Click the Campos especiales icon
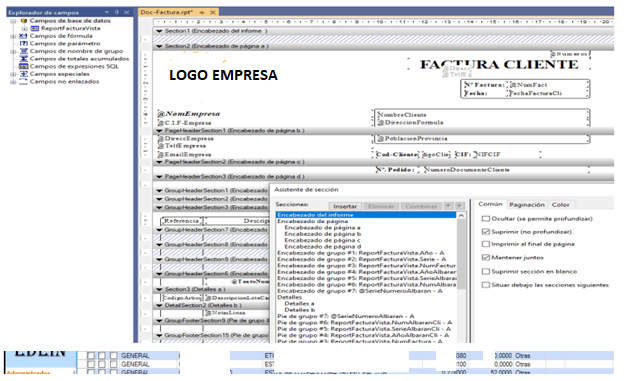 pos(23,74)
